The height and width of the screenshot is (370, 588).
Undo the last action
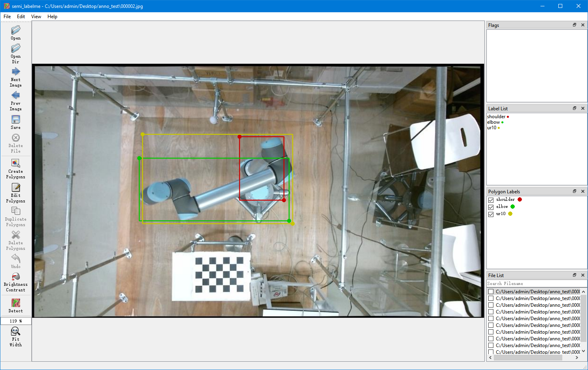pyautogui.click(x=16, y=259)
